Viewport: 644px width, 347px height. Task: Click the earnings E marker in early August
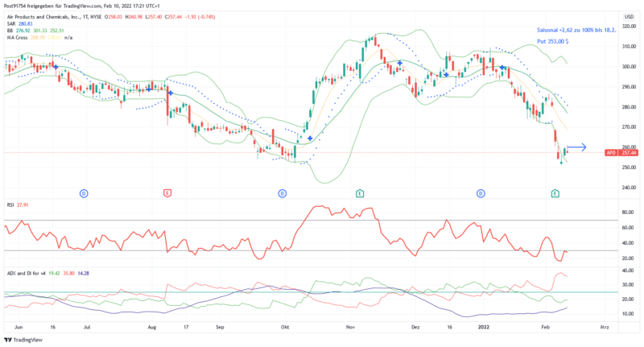coord(167,193)
